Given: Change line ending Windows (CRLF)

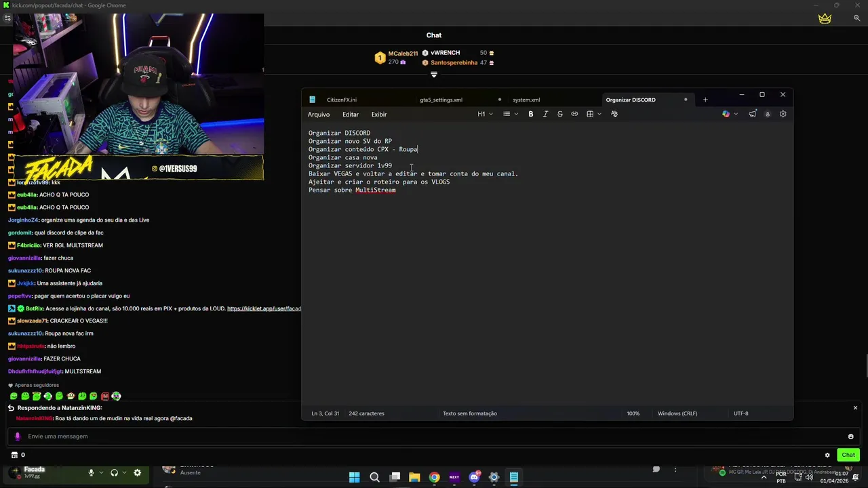Looking at the screenshot, I should click(x=677, y=413).
